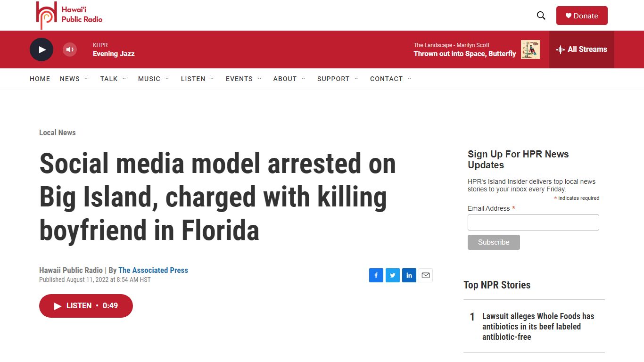Open The Associated Press author link
Image resolution: width=644 pixels, height=362 pixels.
tap(153, 270)
